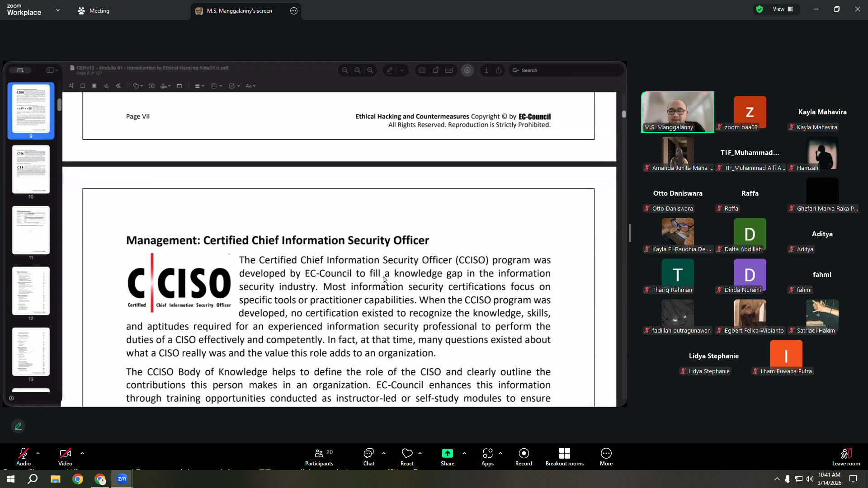Screen dimensions: 868x488
Task: Open the Apps panel
Action: (487, 456)
